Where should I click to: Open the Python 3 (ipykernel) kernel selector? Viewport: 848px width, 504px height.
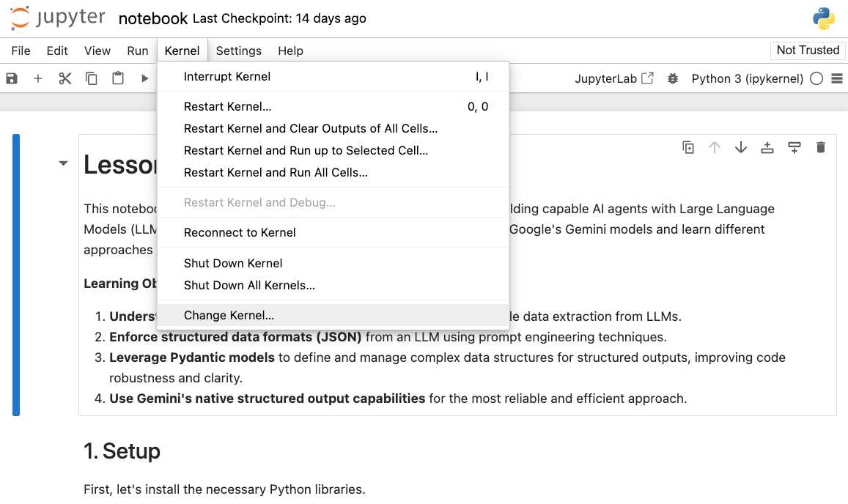[747, 78]
